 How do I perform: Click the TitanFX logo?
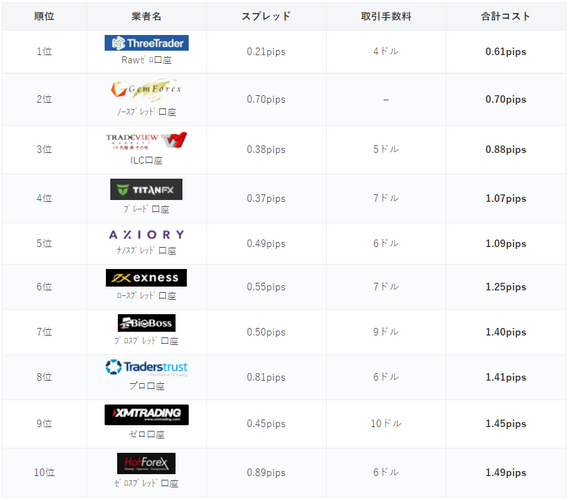pyautogui.click(x=146, y=189)
